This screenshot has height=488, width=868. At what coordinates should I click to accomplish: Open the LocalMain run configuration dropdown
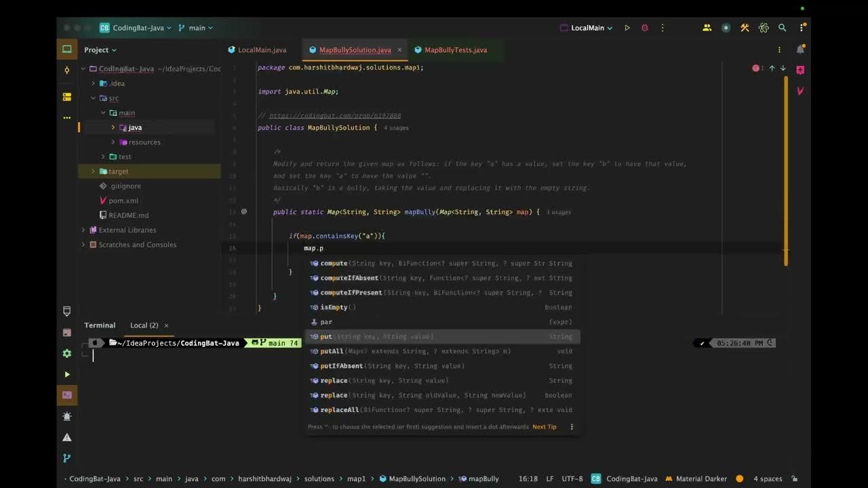pos(587,28)
